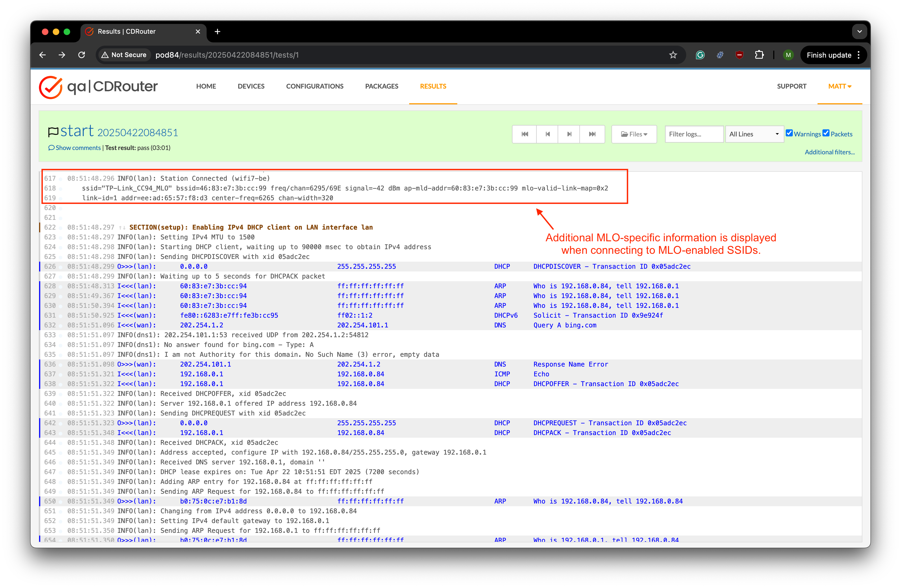Open the hash-symbol browser extension
The height and width of the screenshot is (588, 901).
pyautogui.click(x=720, y=55)
